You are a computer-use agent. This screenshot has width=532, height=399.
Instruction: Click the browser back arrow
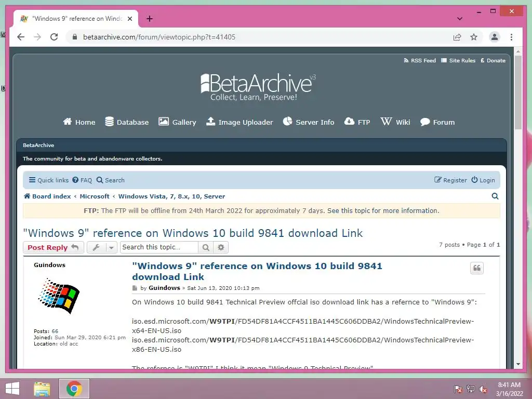[21, 37]
